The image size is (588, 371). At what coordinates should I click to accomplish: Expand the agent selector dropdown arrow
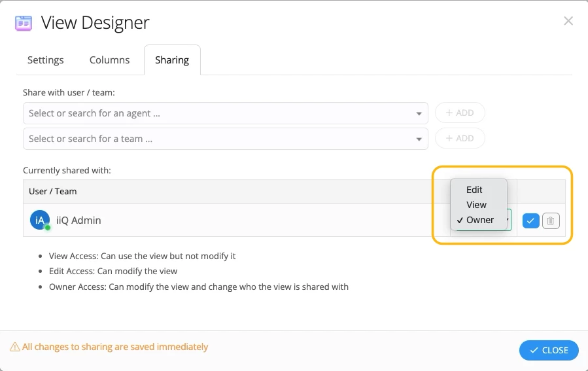click(x=419, y=114)
